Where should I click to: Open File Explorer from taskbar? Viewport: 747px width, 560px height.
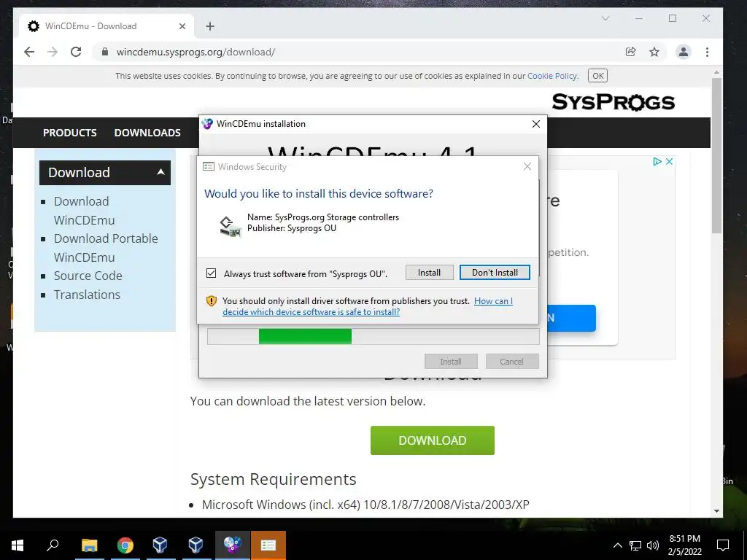90,545
